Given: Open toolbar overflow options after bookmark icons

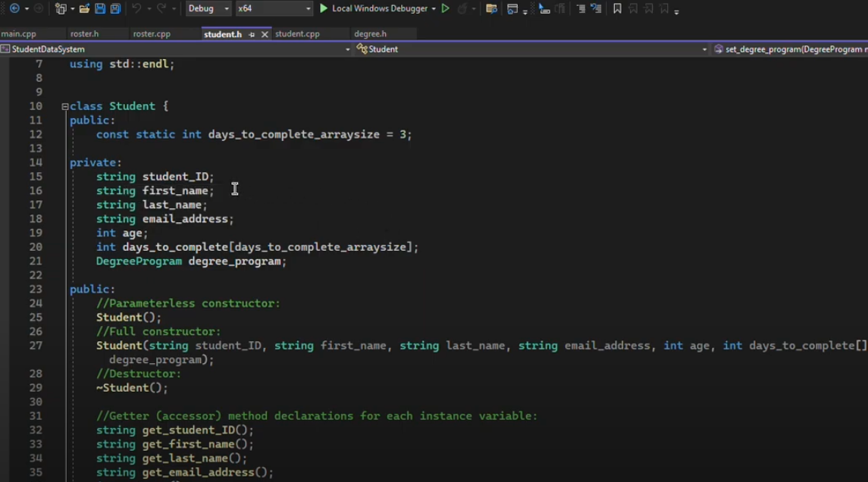Looking at the screenshot, I should coord(676,11).
